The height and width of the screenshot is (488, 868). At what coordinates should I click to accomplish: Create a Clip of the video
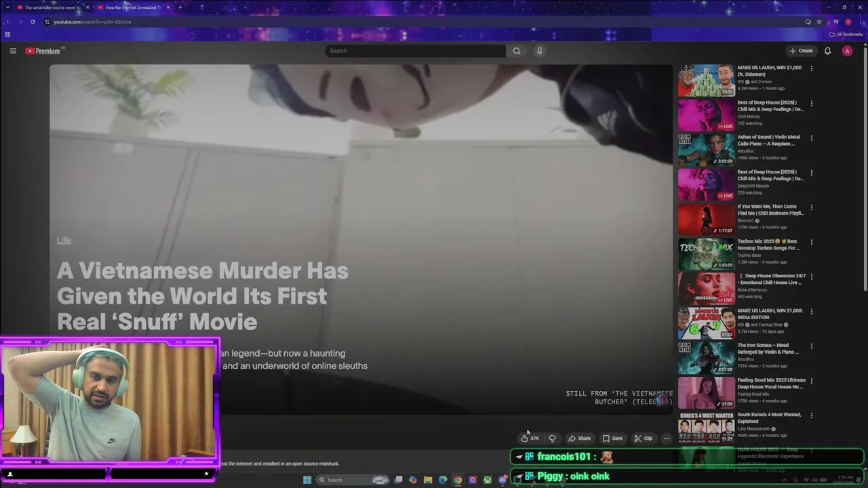point(643,439)
